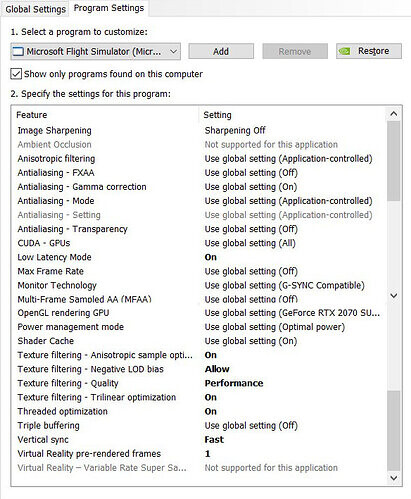Click the NVIDIA logo on Restore button
Viewport: 411px width, 499px height.
[x=344, y=51]
